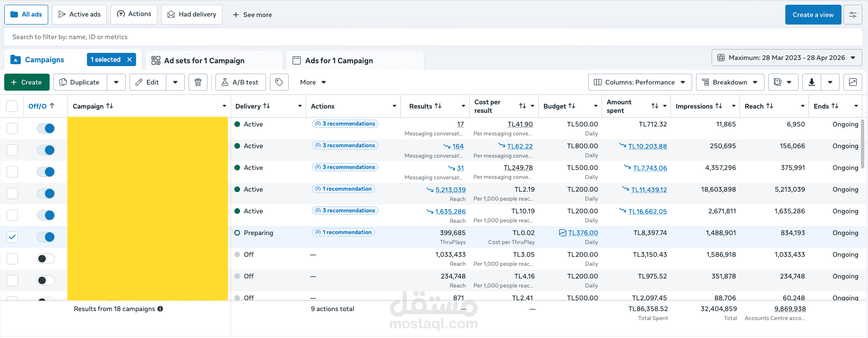Open the charts view icon
868x338 pixels.
coord(853,82)
